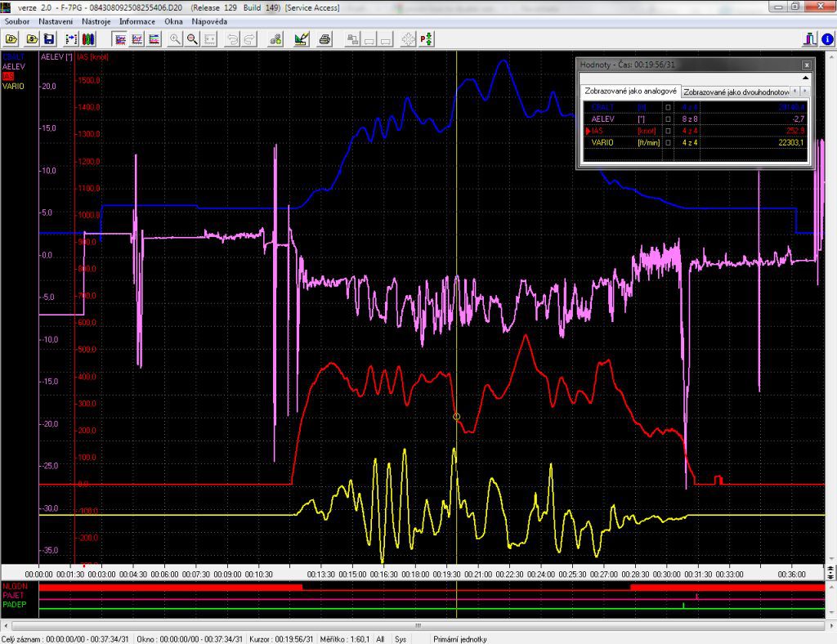Viewport: 837px width, 644px height.
Task: Click the chart edit pencil icon
Action: tap(301, 38)
